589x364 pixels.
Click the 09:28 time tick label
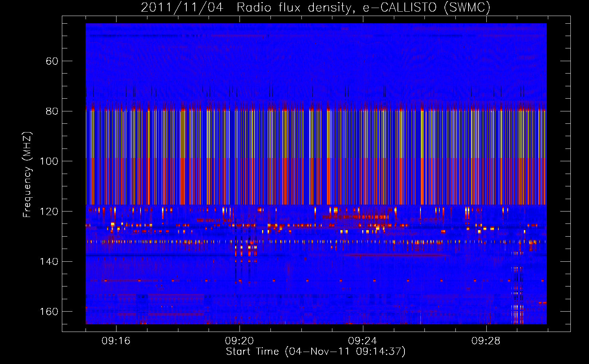pos(486,341)
